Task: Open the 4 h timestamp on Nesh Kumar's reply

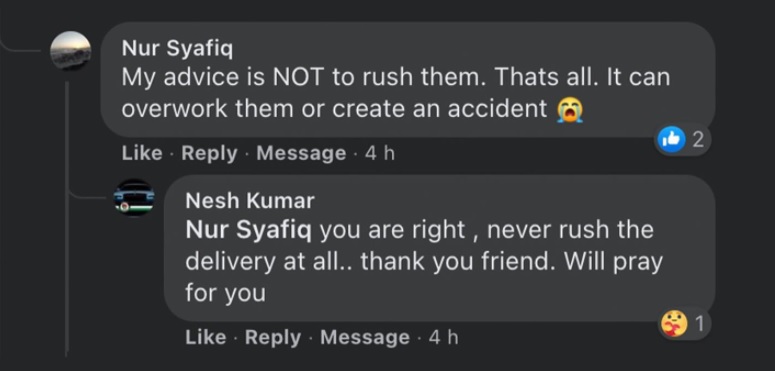Action: [x=443, y=337]
